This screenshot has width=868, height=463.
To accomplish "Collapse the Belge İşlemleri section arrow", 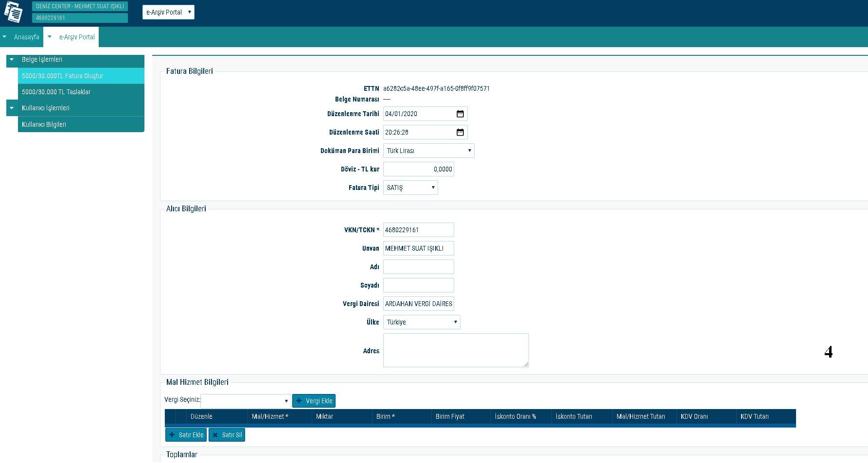I will (12, 59).
